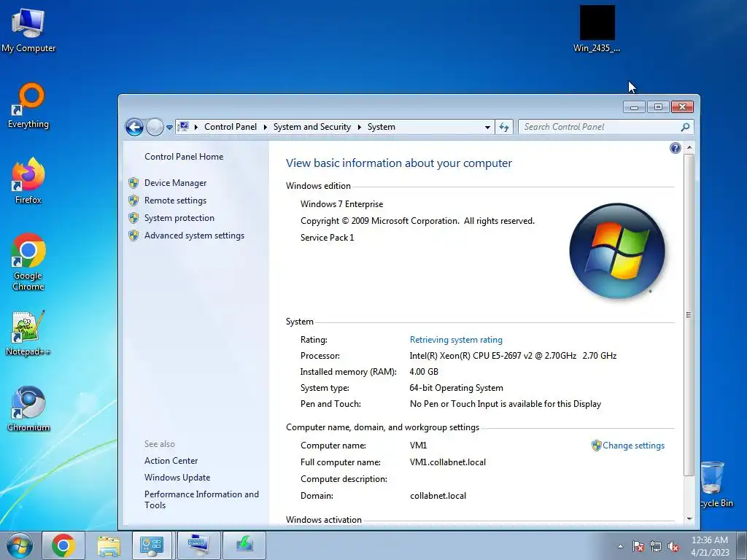747x560 pixels.
Task: Click on-screen keyboard taskbar button
Action: click(x=198, y=545)
